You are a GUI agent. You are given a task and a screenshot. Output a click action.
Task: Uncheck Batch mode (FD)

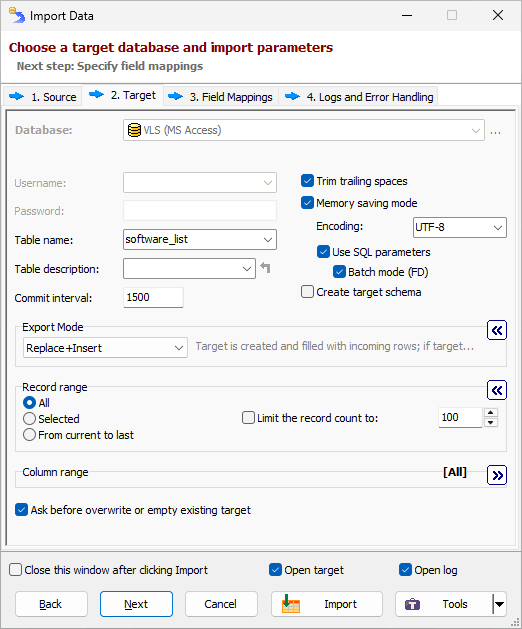[339, 272]
